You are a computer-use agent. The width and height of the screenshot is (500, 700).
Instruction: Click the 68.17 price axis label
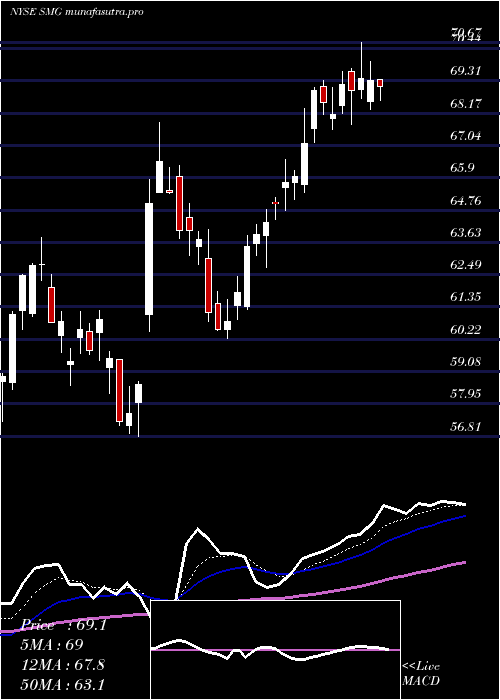click(x=466, y=104)
